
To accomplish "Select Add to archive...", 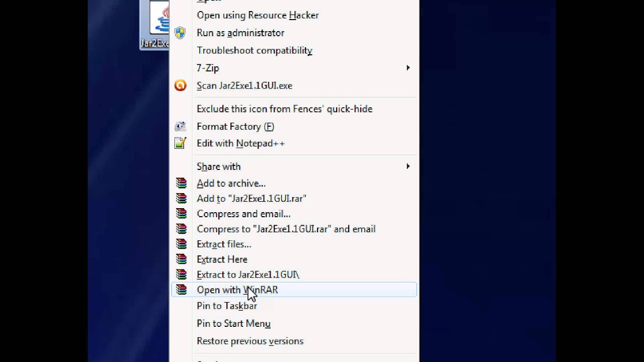I will [x=231, y=184].
